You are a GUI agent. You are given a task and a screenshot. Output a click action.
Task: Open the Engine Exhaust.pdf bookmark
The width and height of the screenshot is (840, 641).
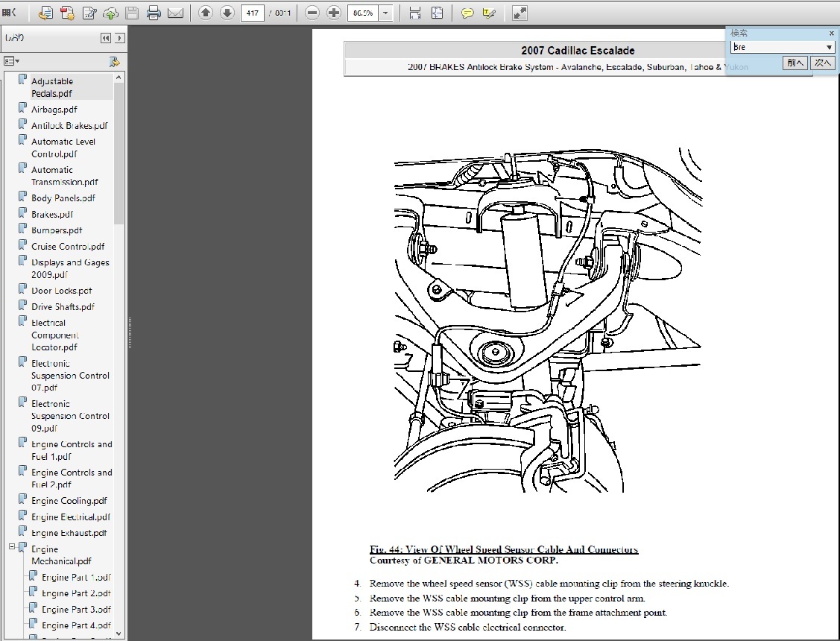(69, 533)
